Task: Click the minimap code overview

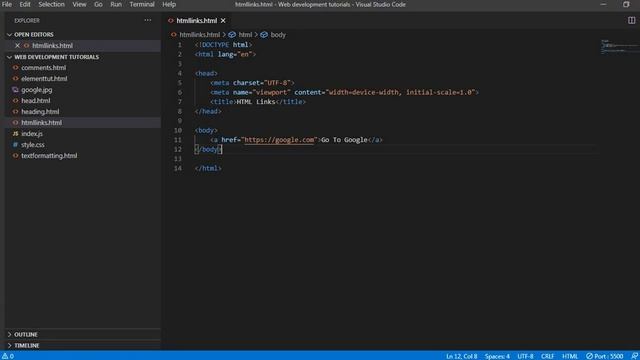Action: [x=619, y=47]
